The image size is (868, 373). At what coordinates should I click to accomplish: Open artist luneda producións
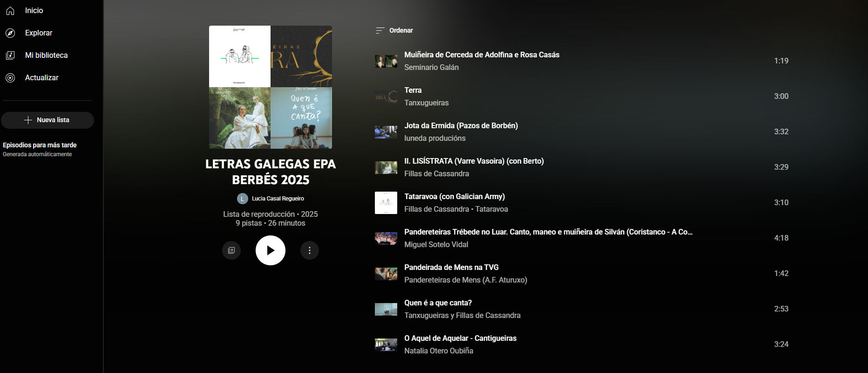tap(435, 138)
